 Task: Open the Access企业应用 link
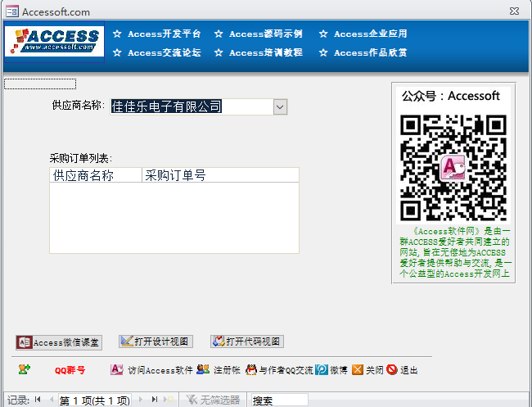370,34
